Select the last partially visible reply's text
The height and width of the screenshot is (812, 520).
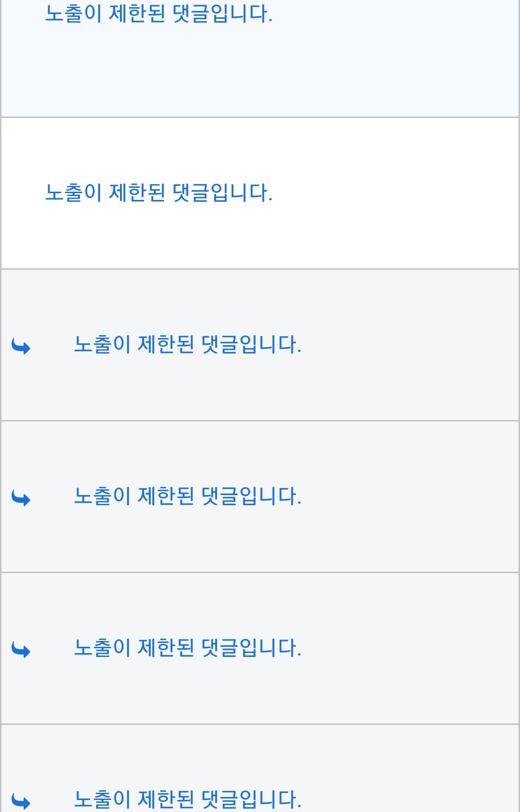coord(187,799)
